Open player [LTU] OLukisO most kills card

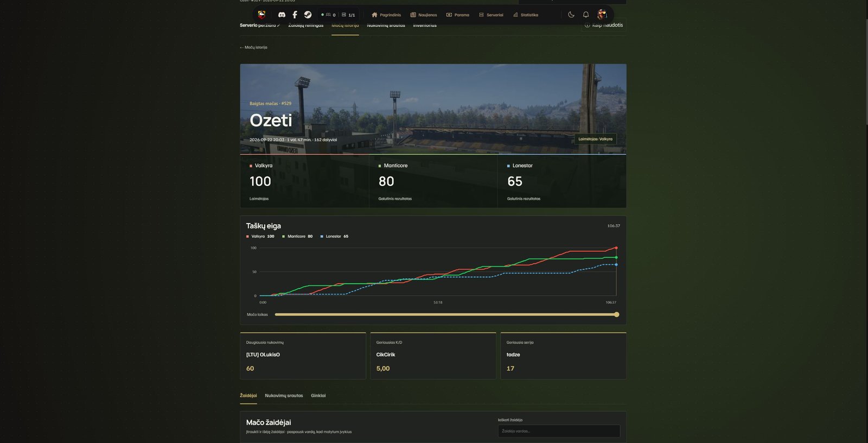pos(303,356)
